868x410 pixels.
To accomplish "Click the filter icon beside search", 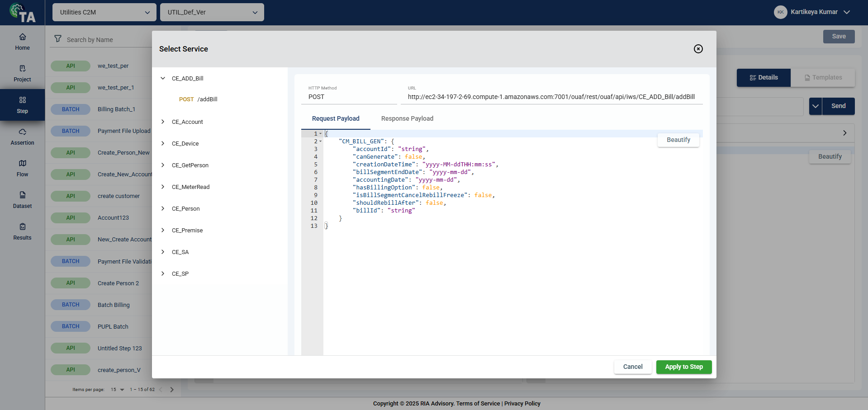I will coord(58,39).
